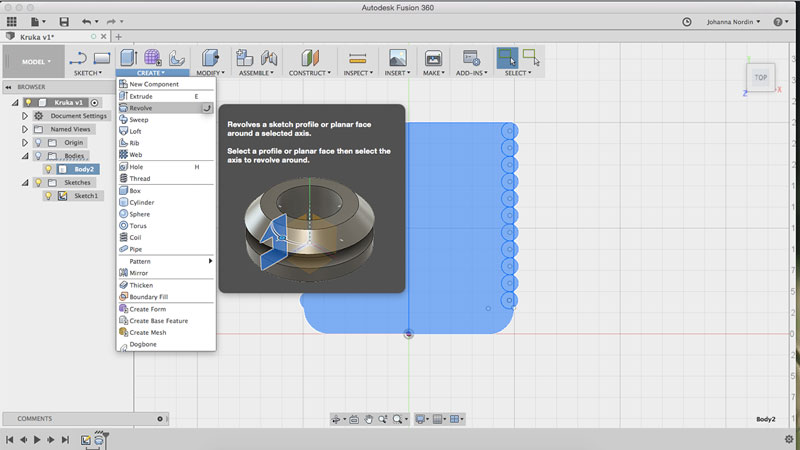Click the Undo arrow icon
The height and width of the screenshot is (450, 800).
(86, 21)
